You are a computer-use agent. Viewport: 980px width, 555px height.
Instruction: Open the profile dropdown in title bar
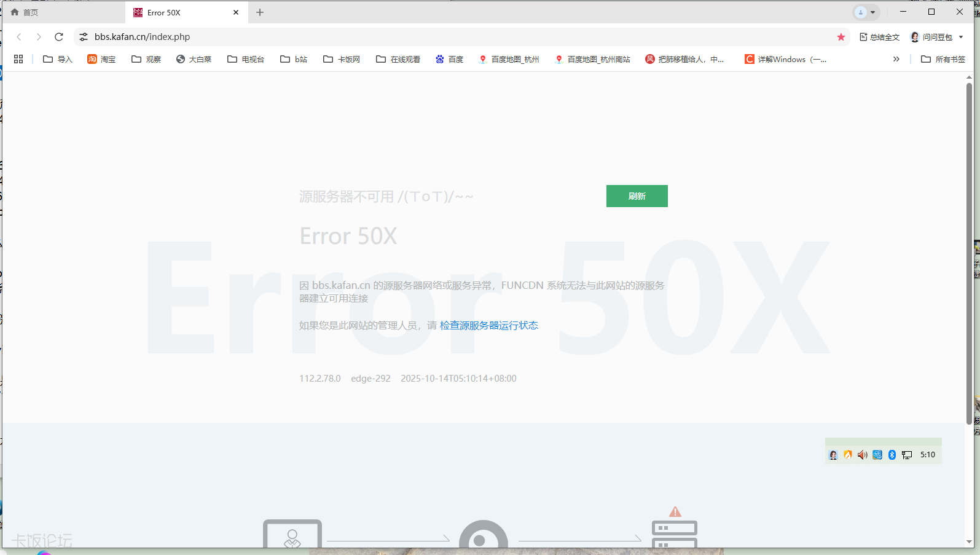click(866, 12)
